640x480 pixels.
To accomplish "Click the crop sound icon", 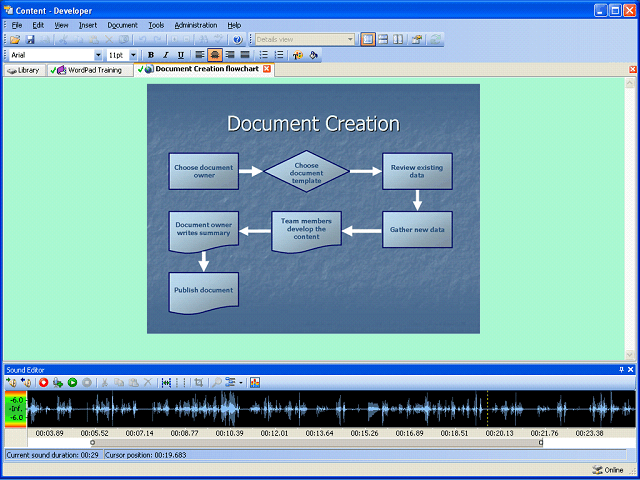I will (x=198, y=382).
